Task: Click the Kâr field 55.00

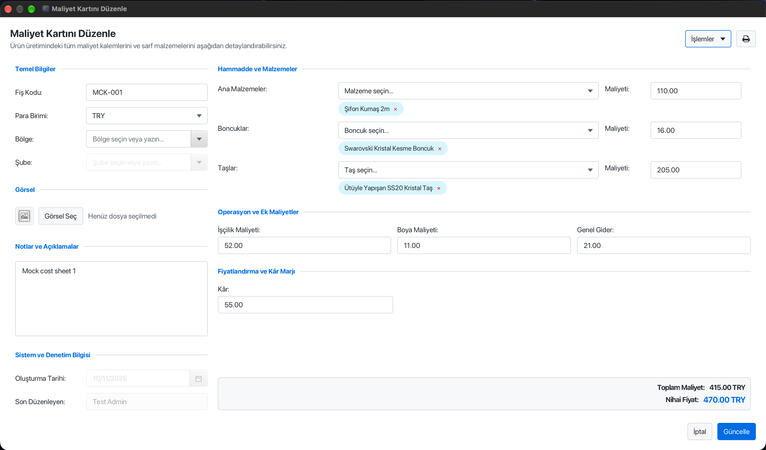Action: (x=305, y=305)
